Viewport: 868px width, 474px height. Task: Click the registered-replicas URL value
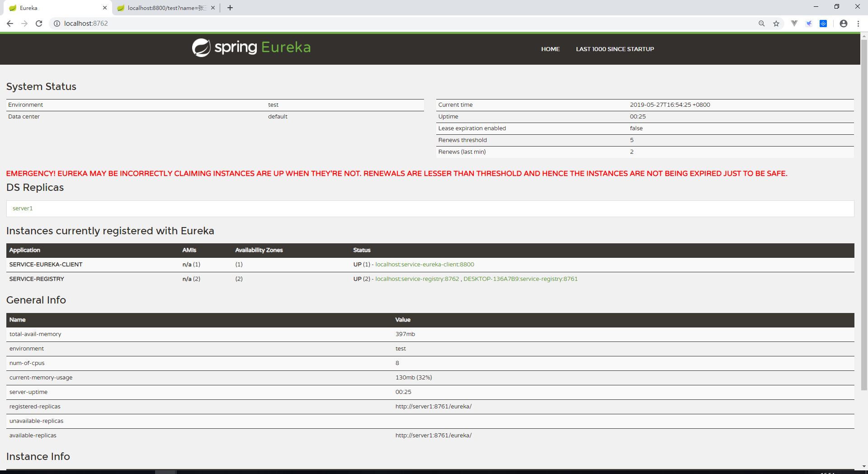coord(434,407)
